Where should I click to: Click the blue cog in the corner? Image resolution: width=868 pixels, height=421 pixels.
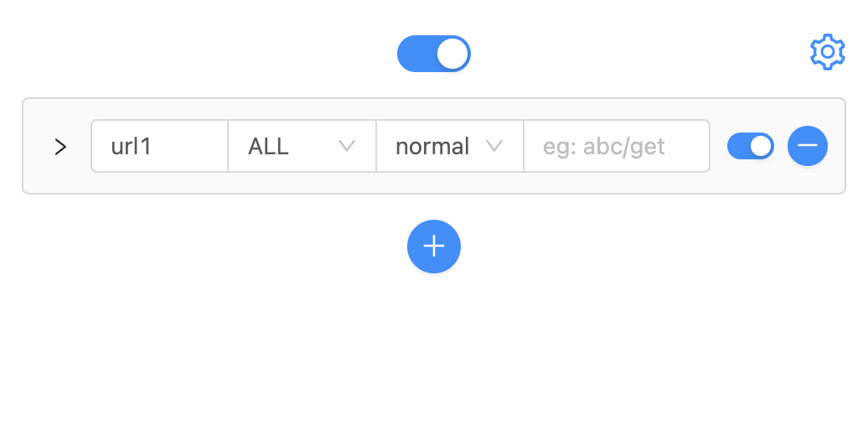click(827, 52)
